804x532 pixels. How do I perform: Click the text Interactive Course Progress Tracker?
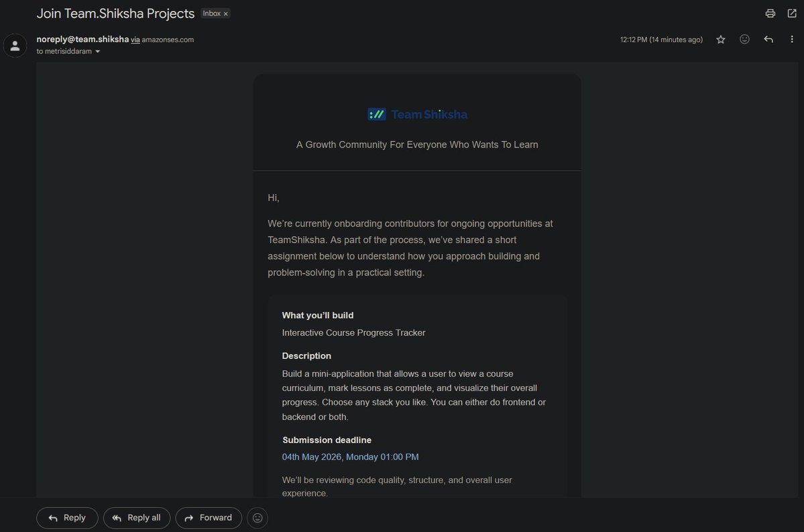[353, 332]
